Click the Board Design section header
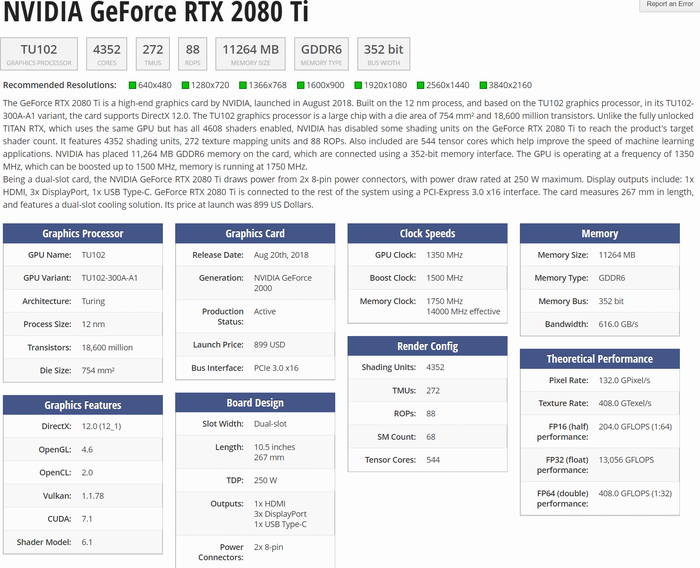 coord(255,404)
